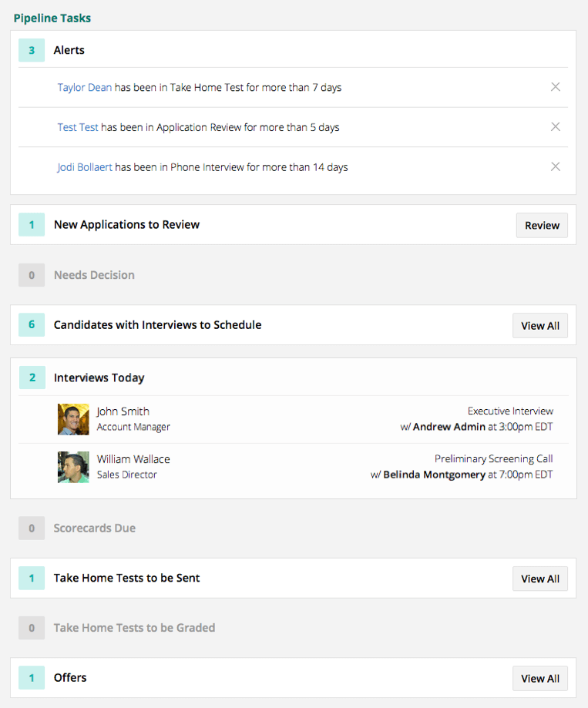Dismiss the Jodi Bollaert alert
The width and height of the screenshot is (588, 708).
tap(555, 167)
